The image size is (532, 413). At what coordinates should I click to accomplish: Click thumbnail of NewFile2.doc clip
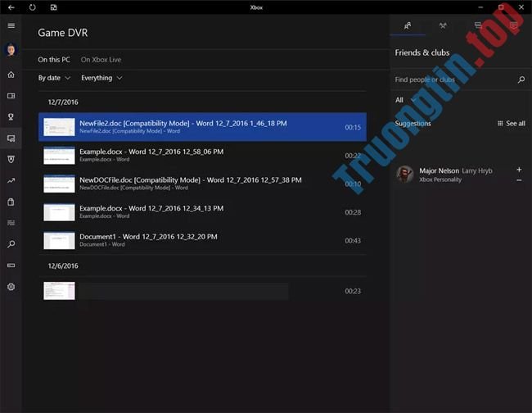(x=59, y=127)
